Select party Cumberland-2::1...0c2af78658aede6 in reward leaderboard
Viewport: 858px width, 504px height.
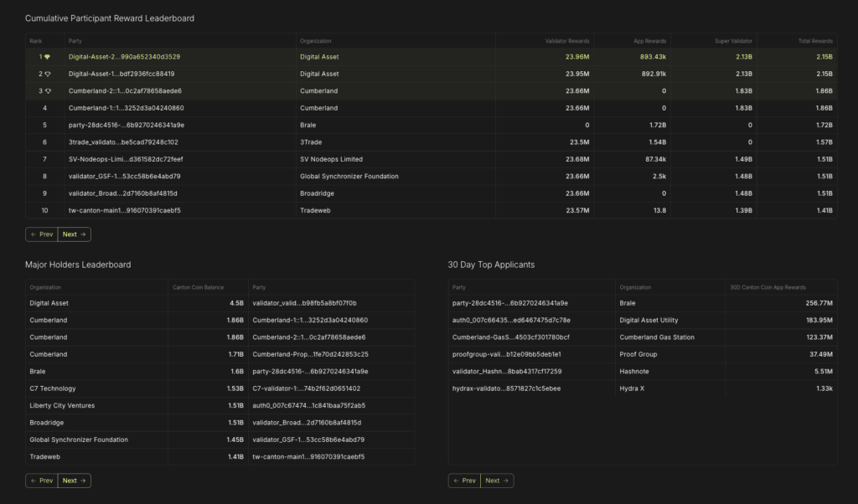coord(125,90)
